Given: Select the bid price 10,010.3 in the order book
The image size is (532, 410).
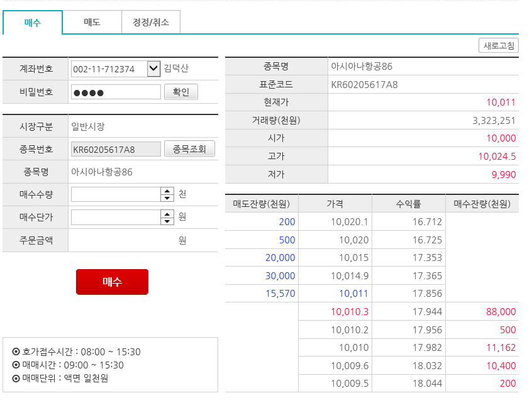Looking at the screenshot, I should point(335,311).
